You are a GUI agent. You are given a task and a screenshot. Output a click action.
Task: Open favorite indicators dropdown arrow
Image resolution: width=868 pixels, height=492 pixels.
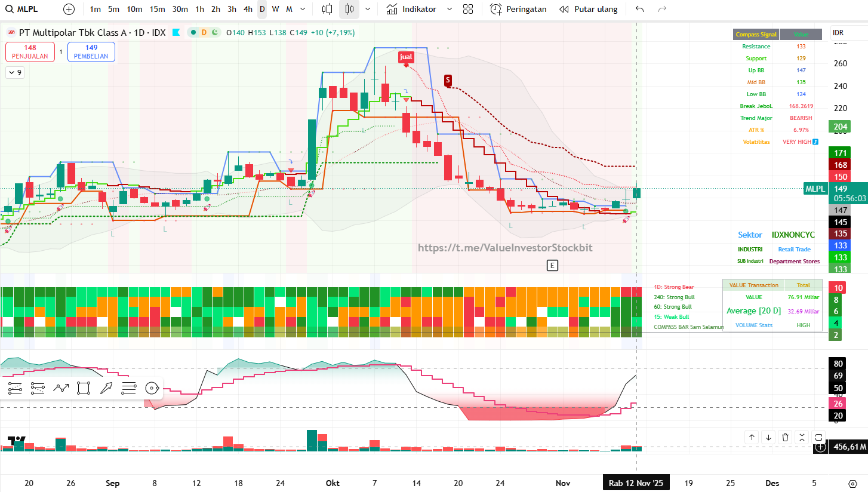[x=450, y=9]
